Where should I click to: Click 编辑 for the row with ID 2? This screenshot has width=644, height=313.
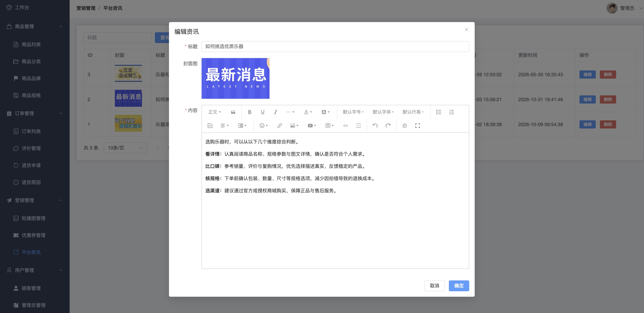click(x=587, y=99)
